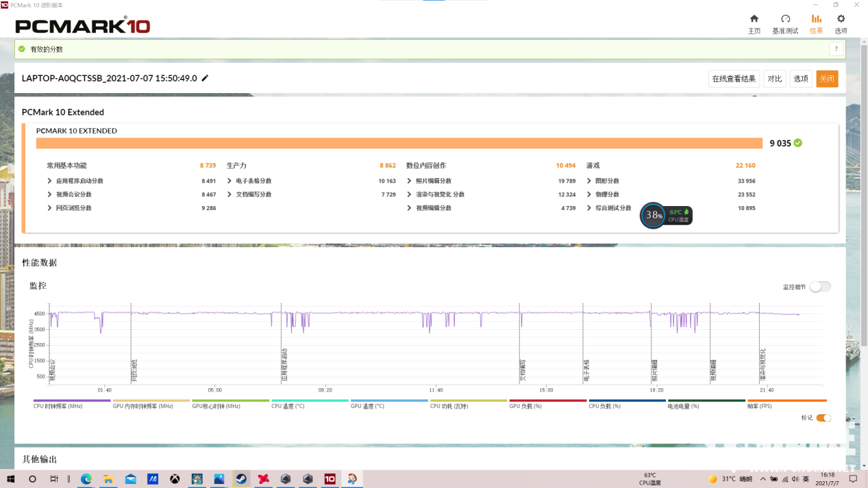Click the green valid score checkmark beside 9 035

click(x=798, y=143)
